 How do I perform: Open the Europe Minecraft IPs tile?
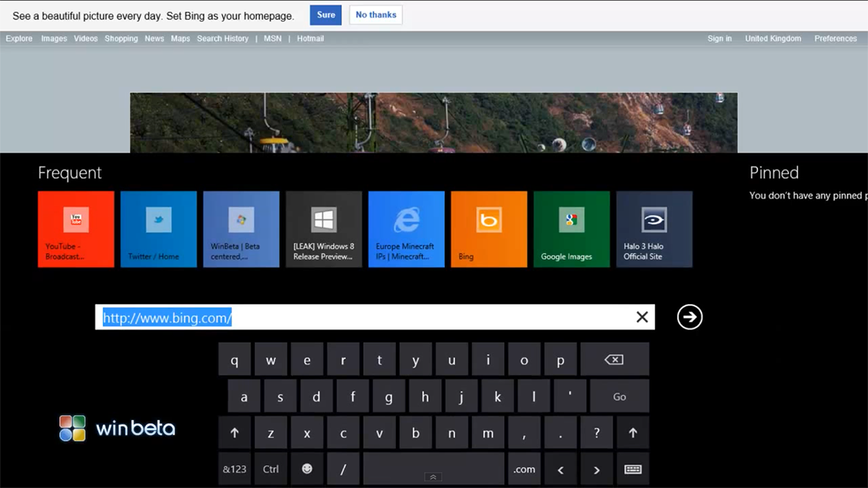[406, 229]
